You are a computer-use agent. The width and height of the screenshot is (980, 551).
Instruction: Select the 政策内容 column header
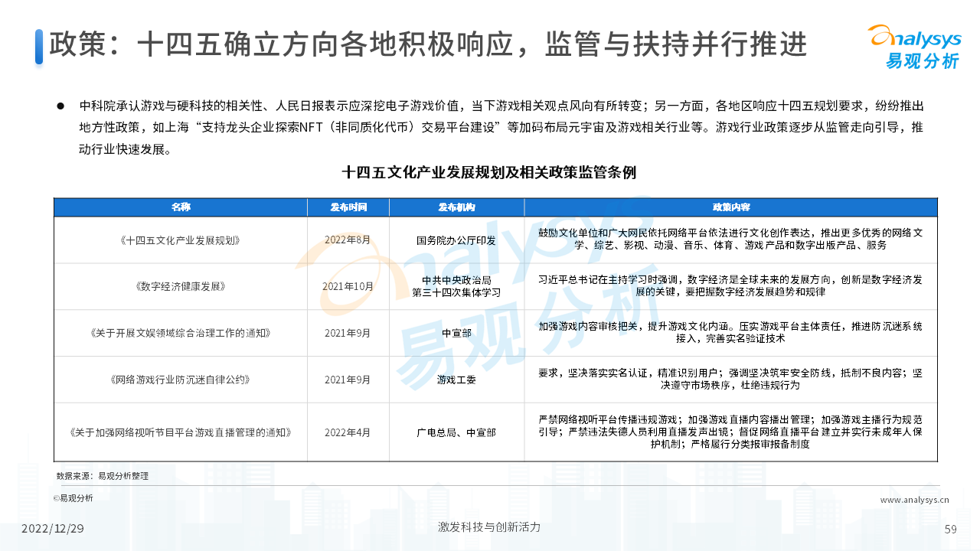pyautogui.click(x=730, y=207)
